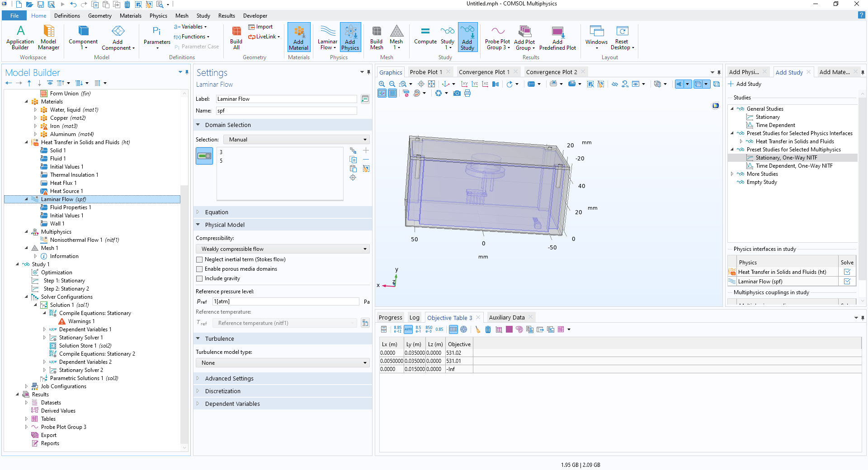Viewport: 868px width, 470px height.
Task: Open Turbulence model type dropdown
Action: click(x=283, y=363)
